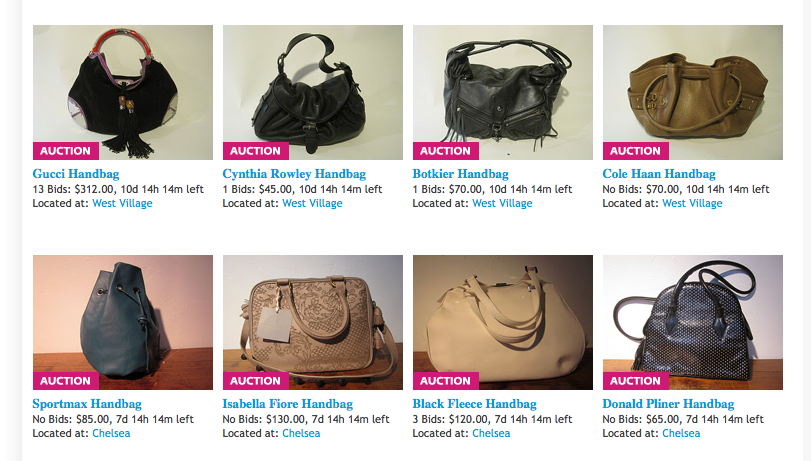Click Chelsea location under Sportmax Handbag
Image resolution: width=811 pixels, height=461 pixels.
pos(111,433)
